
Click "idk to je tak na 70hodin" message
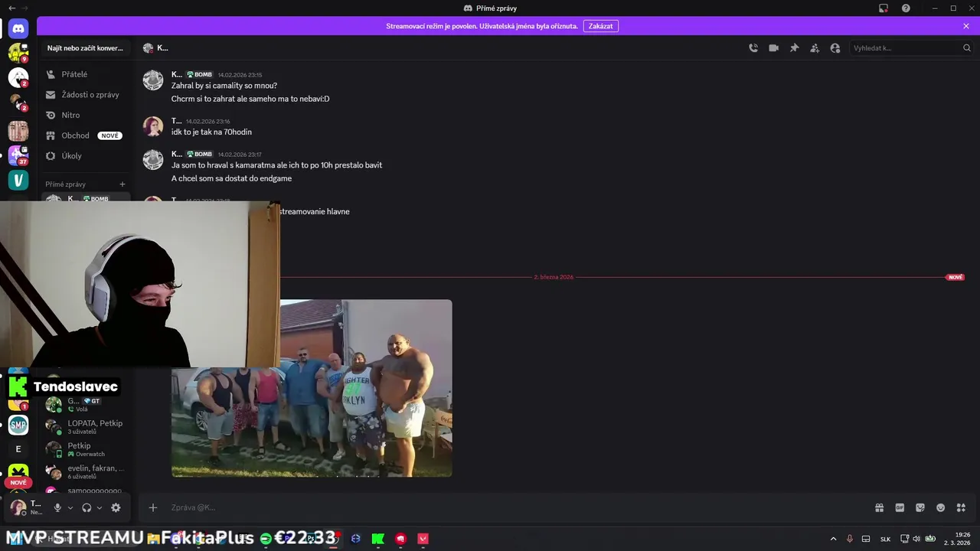[211, 132]
